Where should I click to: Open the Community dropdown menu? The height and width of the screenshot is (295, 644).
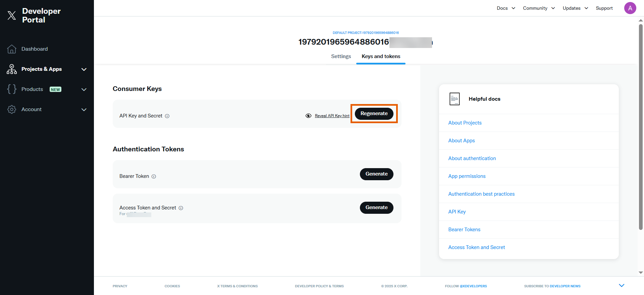point(539,8)
